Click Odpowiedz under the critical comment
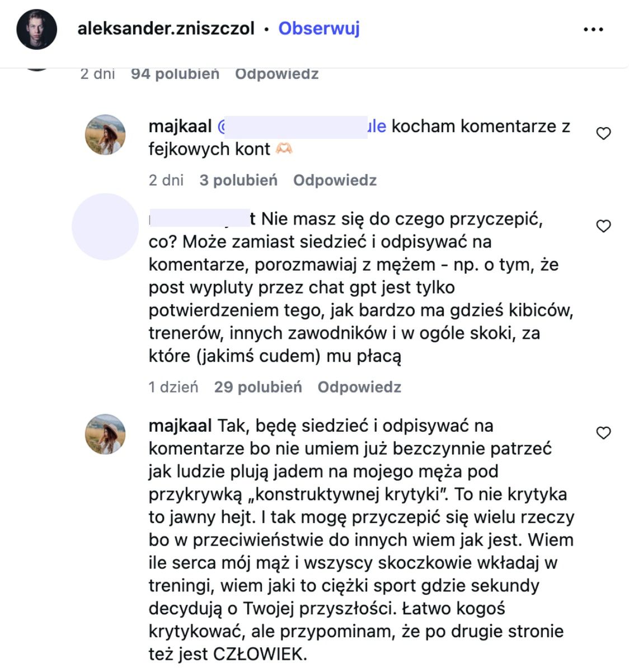Viewport: 629px width, 672px height. (x=359, y=387)
